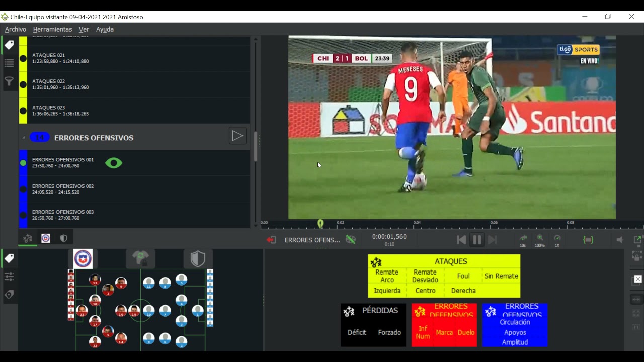Click the red exit arrow icon
Image resolution: width=644 pixels, height=362 pixels.
(271, 240)
